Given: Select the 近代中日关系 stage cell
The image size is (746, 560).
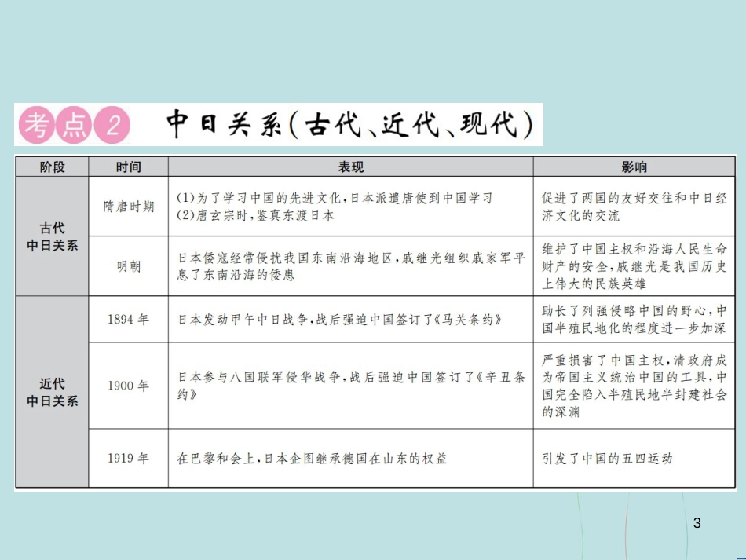Looking at the screenshot, I should [53, 392].
